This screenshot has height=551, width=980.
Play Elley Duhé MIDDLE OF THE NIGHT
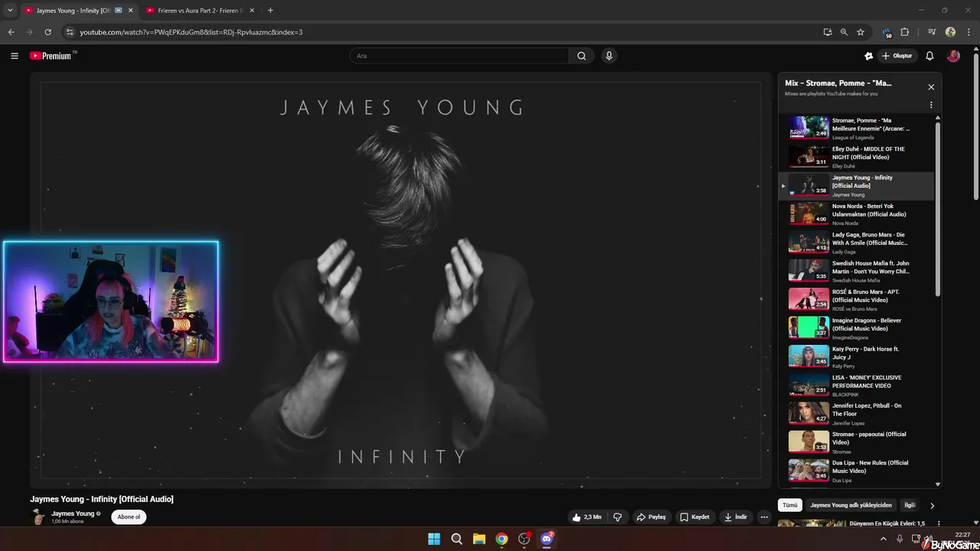(856, 156)
